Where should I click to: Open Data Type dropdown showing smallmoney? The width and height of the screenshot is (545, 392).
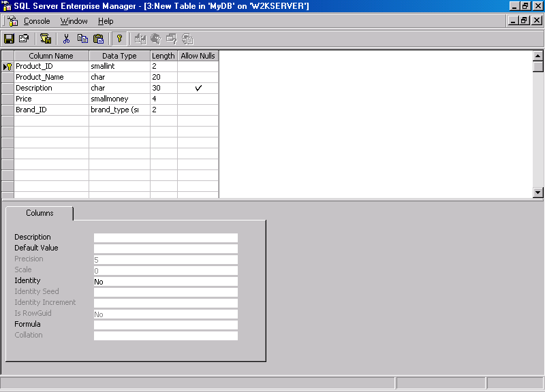(120, 99)
